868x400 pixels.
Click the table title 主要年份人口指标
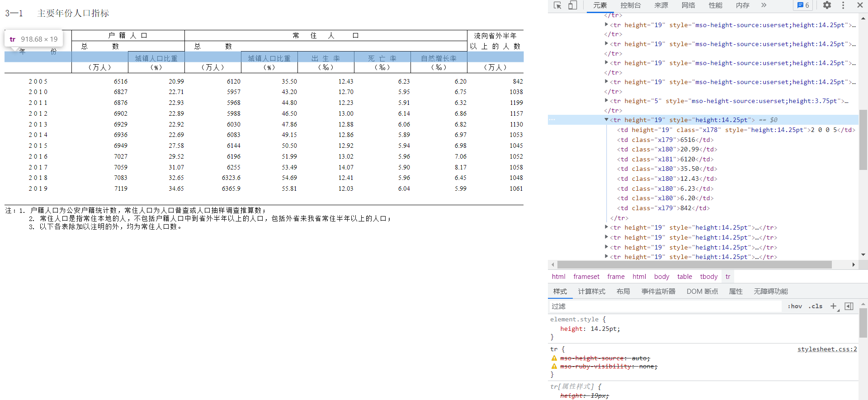click(x=73, y=13)
